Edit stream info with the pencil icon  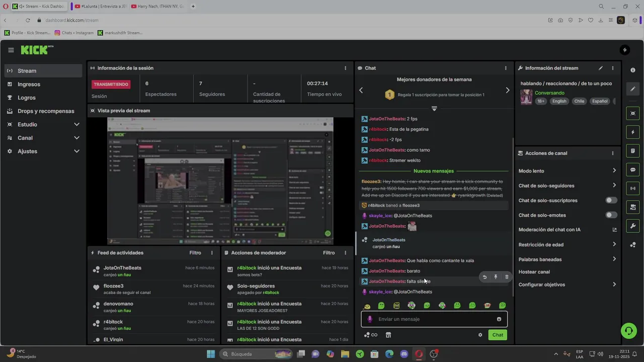click(600, 68)
